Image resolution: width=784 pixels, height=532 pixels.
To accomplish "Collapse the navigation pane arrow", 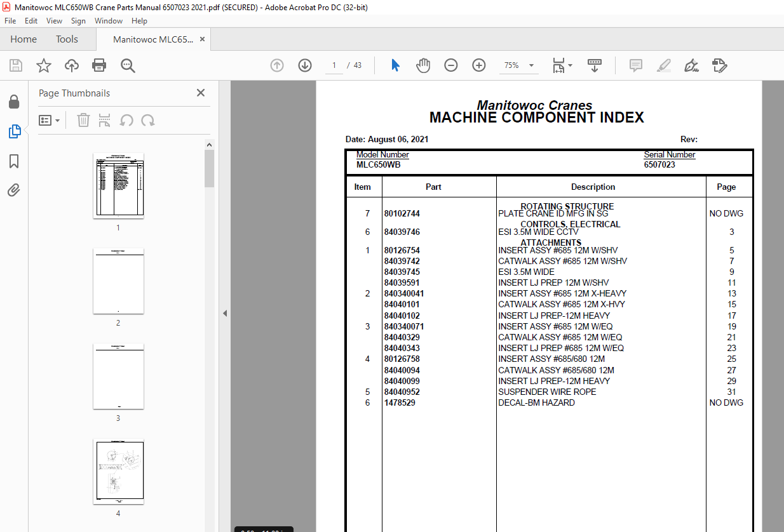I will click(224, 313).
